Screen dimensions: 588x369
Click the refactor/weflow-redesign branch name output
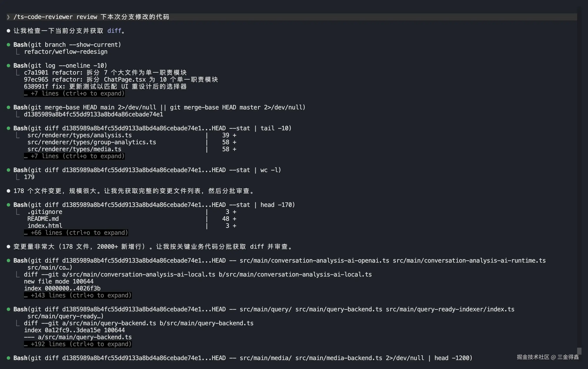pyautogui.click(x=66, y=52)
